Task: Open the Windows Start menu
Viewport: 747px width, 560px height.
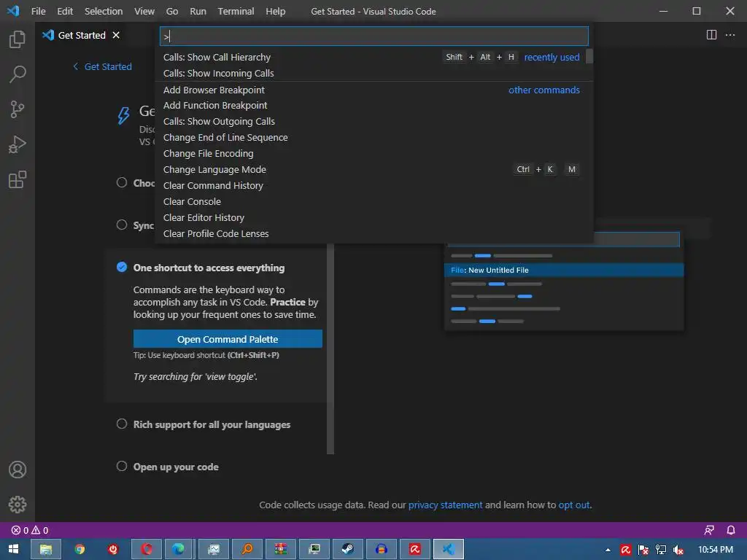Action: tap(13, 549)
